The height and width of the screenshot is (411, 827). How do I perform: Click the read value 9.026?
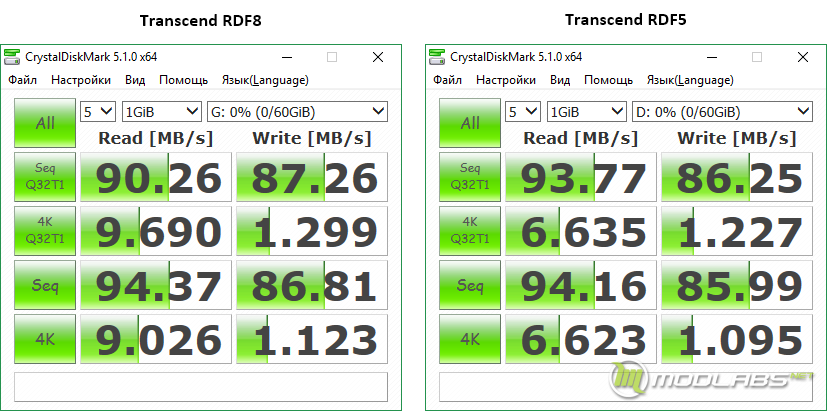pos(156,339)
